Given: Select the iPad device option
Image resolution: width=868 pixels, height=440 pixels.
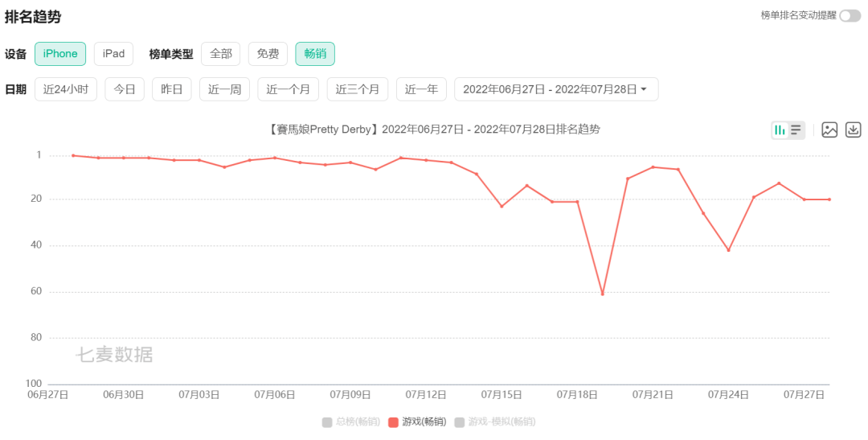Looking at the screenshot, I should point(113,54).
